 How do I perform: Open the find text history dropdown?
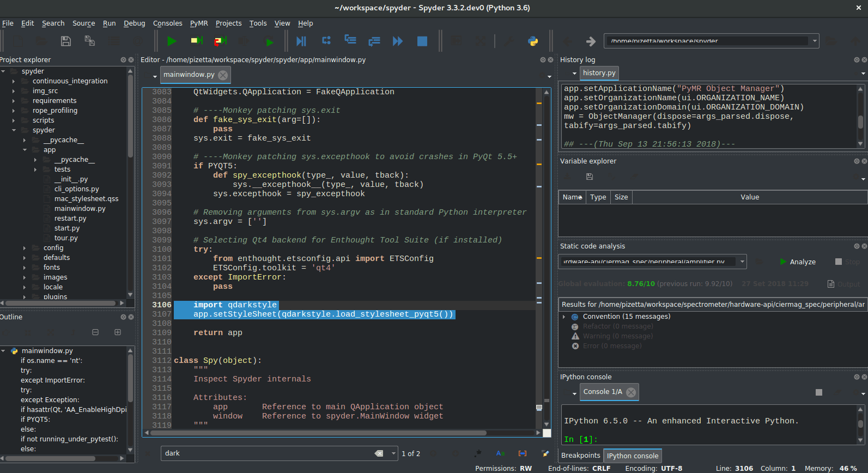393,453
